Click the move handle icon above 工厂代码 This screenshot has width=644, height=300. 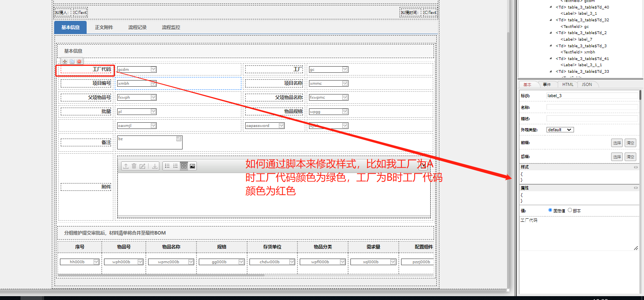click(x=65, y=62)
